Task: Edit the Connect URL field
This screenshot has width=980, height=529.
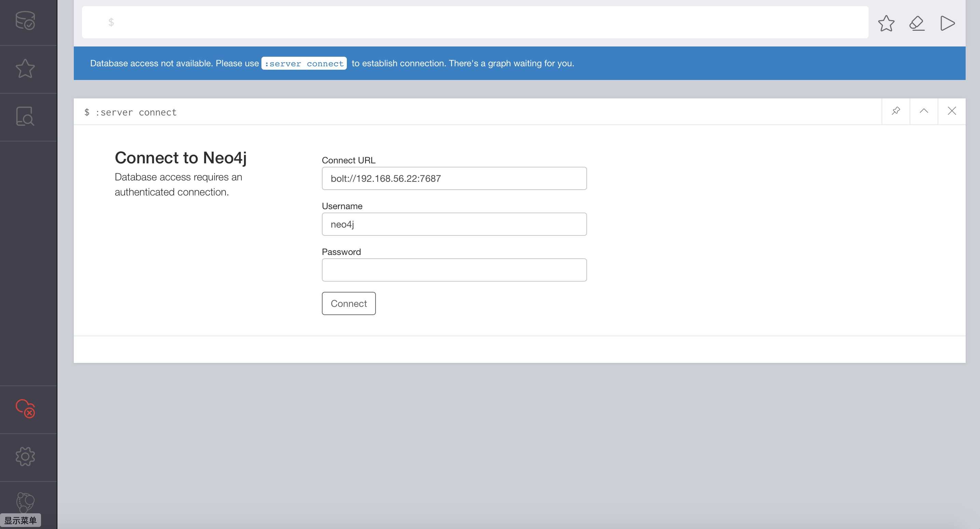Action: 454,178
